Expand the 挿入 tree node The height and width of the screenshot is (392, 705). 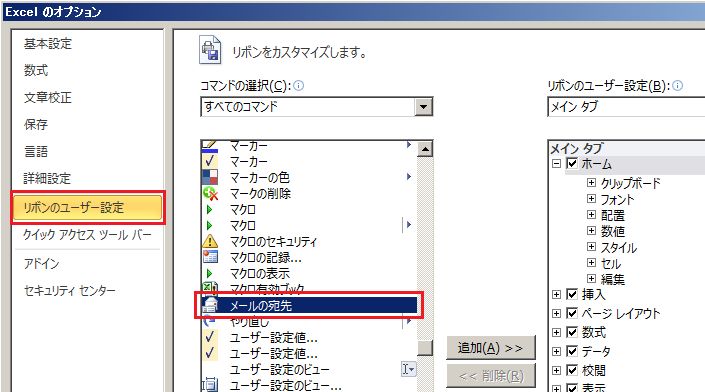click(556, 295)
